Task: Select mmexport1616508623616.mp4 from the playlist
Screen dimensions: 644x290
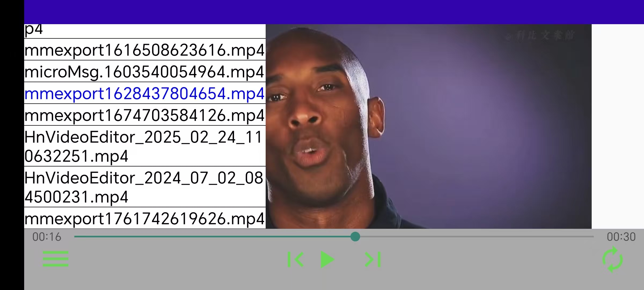Action: 145,50
